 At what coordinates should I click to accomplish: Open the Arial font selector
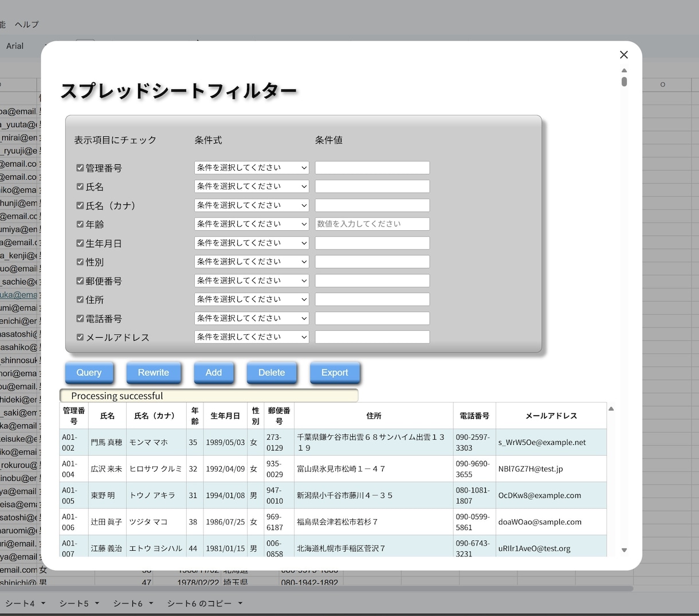click(15, 46)
